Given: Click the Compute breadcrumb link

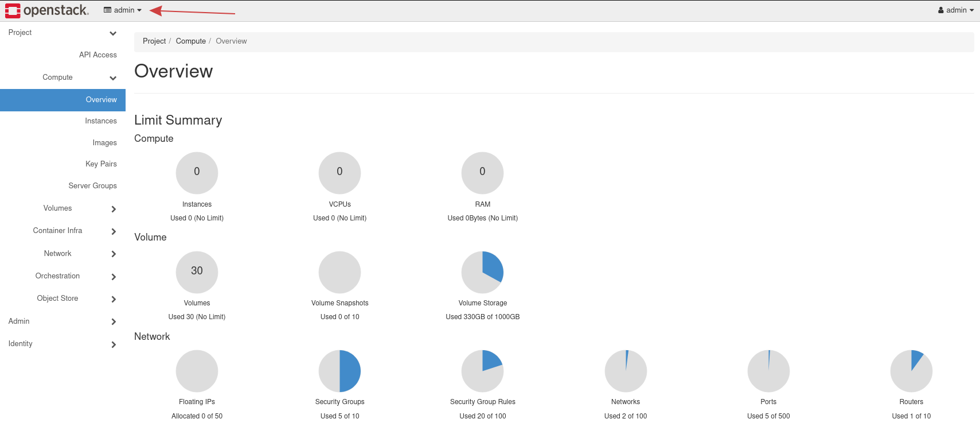Looking at the screenshot, I should [190, 41].
